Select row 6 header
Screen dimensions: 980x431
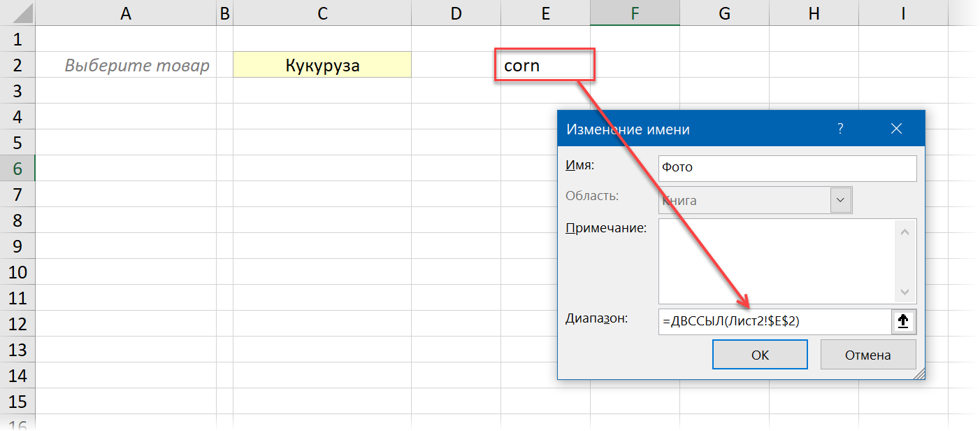(x=17, y=169)
